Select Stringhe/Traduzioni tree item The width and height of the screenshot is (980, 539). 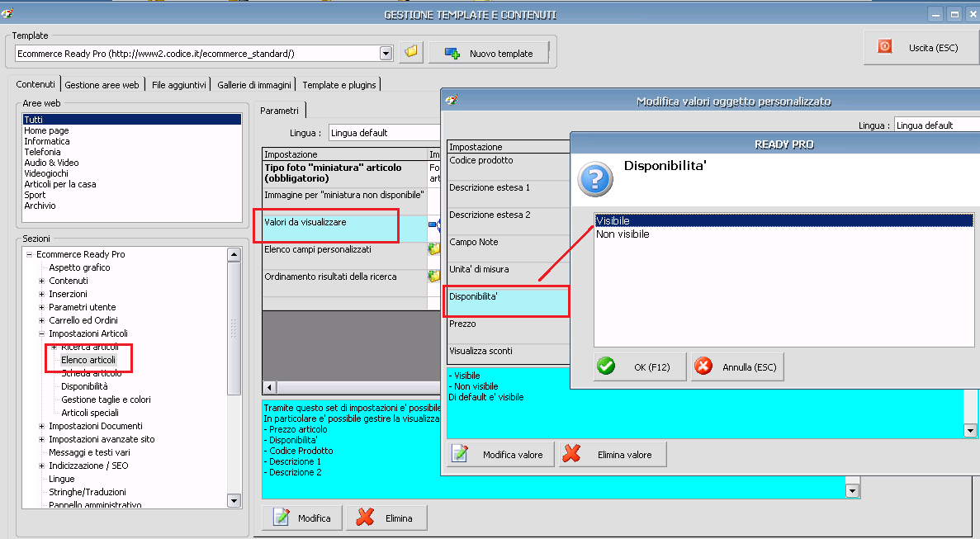point(88,492)
